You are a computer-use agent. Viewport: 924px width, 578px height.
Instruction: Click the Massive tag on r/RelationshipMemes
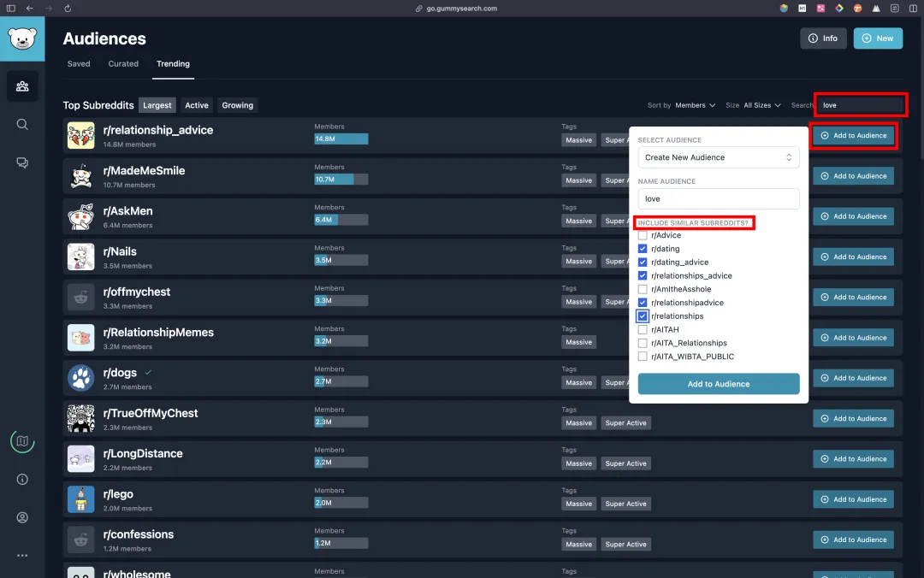(x=578, y=342)
